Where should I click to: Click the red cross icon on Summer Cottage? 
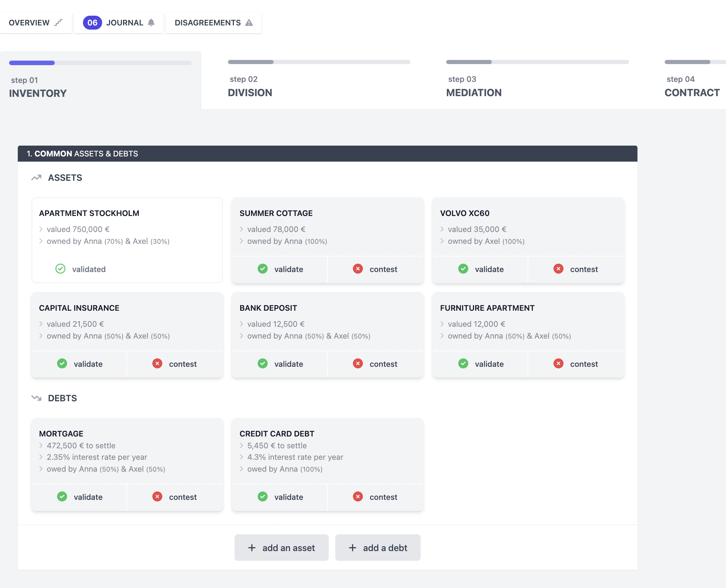pyautogui.click(x=358, y=269)
